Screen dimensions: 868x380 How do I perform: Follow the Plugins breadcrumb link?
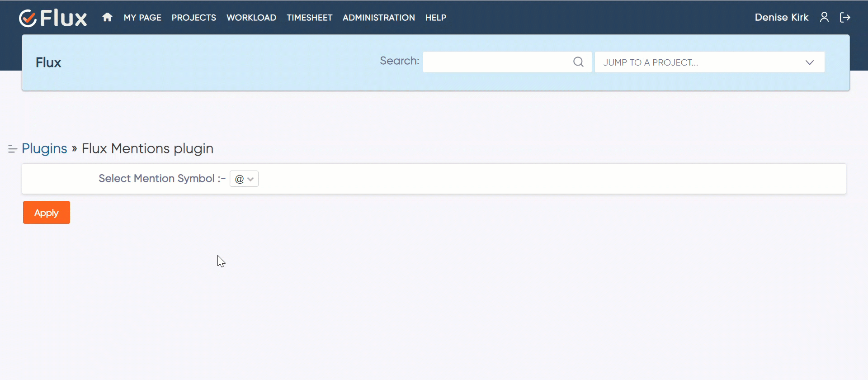point(44,148)
